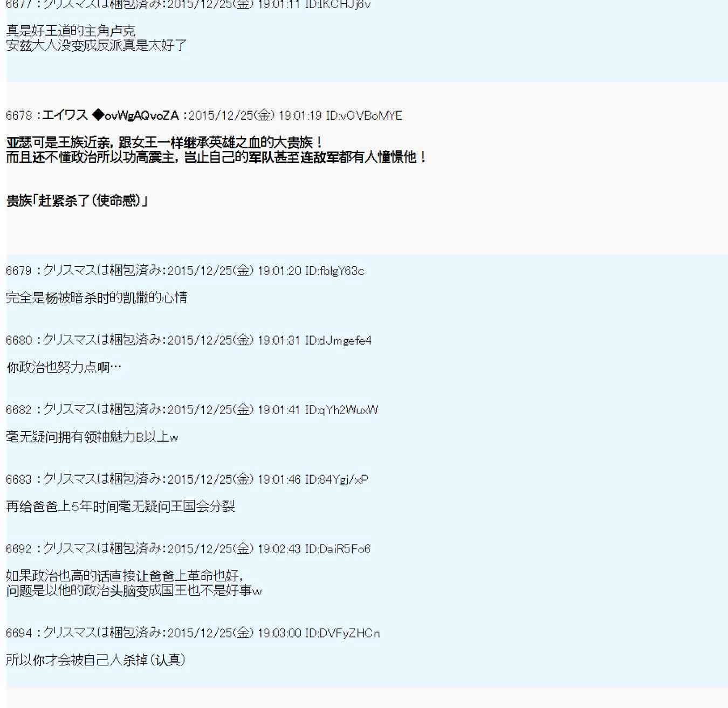
Task: Click post number 6680
Action: [x=19, y=340]
